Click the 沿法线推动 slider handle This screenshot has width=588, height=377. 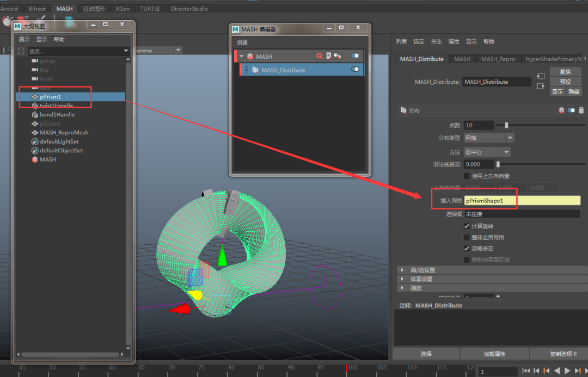pyautogui.click(x=498, y=164)
